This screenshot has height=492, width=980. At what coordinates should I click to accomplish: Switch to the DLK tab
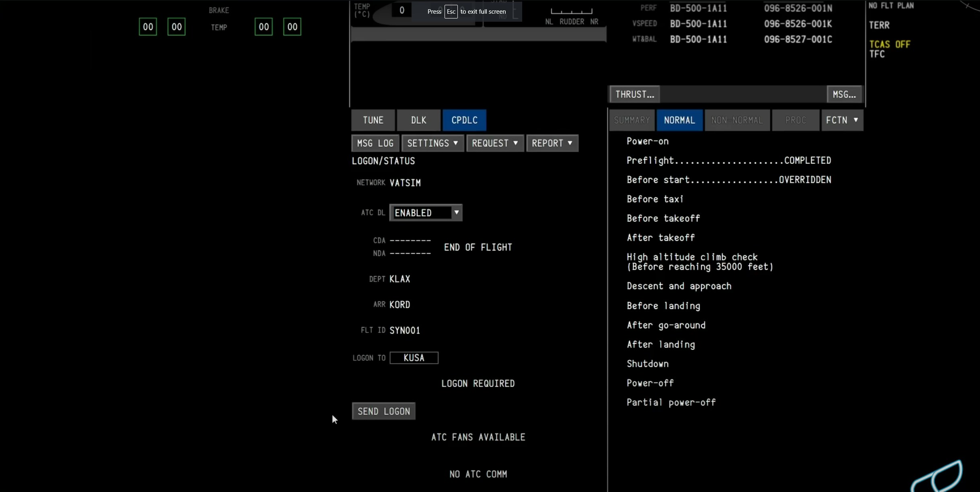point(418,120)
